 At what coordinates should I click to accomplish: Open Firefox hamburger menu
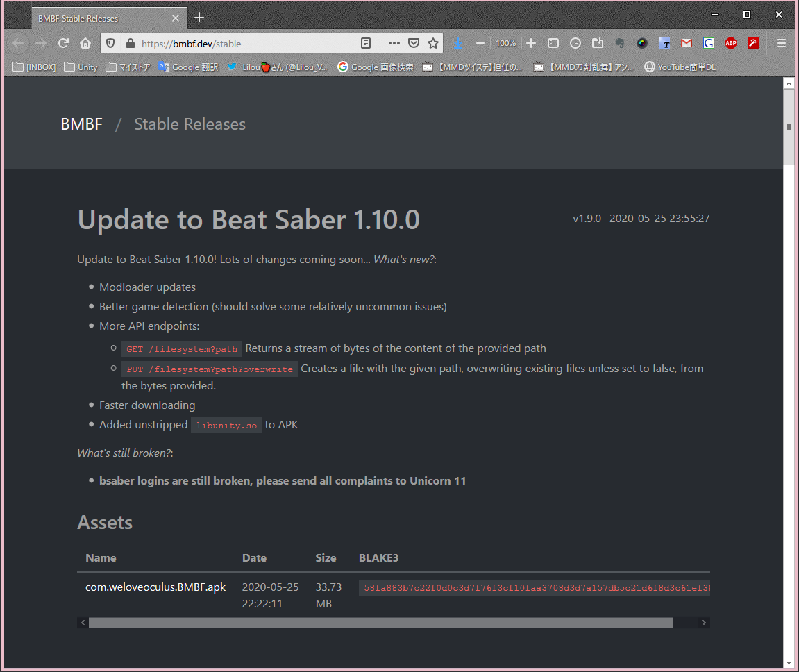(x=782, y=43)
